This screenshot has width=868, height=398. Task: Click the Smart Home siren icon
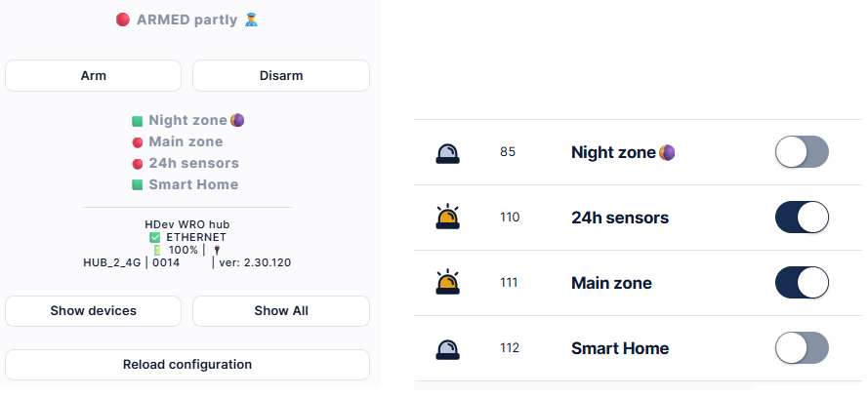(447, 349)
